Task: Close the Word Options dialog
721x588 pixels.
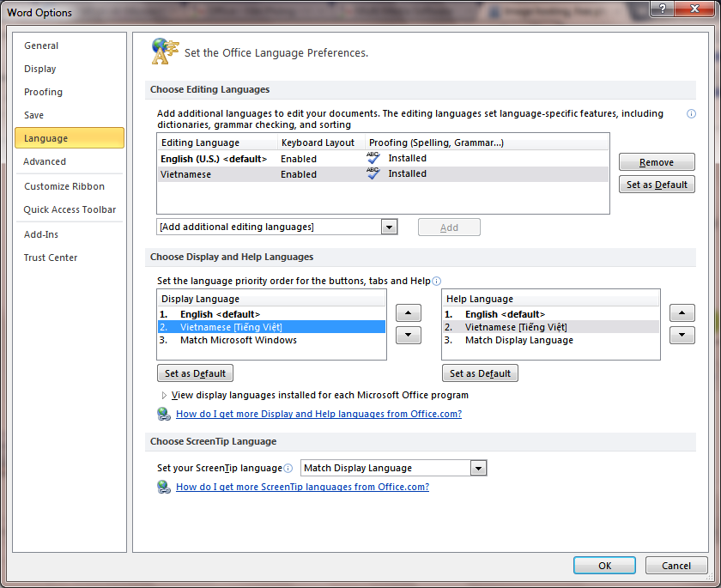Action: [694, 9]
